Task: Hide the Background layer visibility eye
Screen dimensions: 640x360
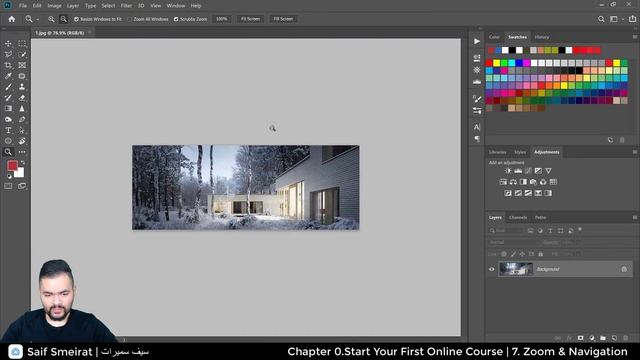Action: click(491, 269)
